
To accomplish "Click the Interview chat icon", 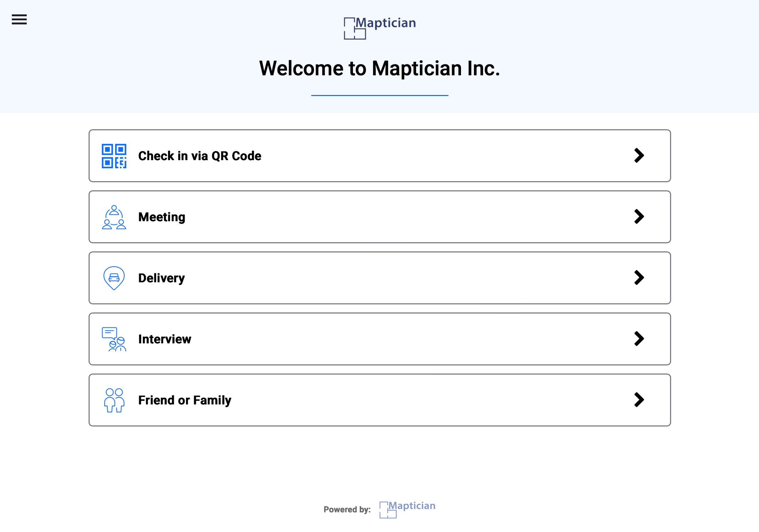I will click(114, 339).
